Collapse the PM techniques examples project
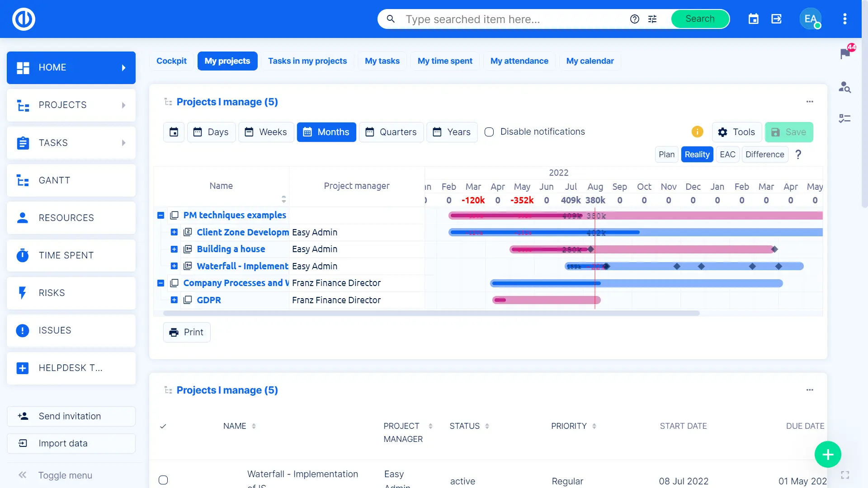The width and height of the screenshot is (868, 488). click(x=160, y=215)
